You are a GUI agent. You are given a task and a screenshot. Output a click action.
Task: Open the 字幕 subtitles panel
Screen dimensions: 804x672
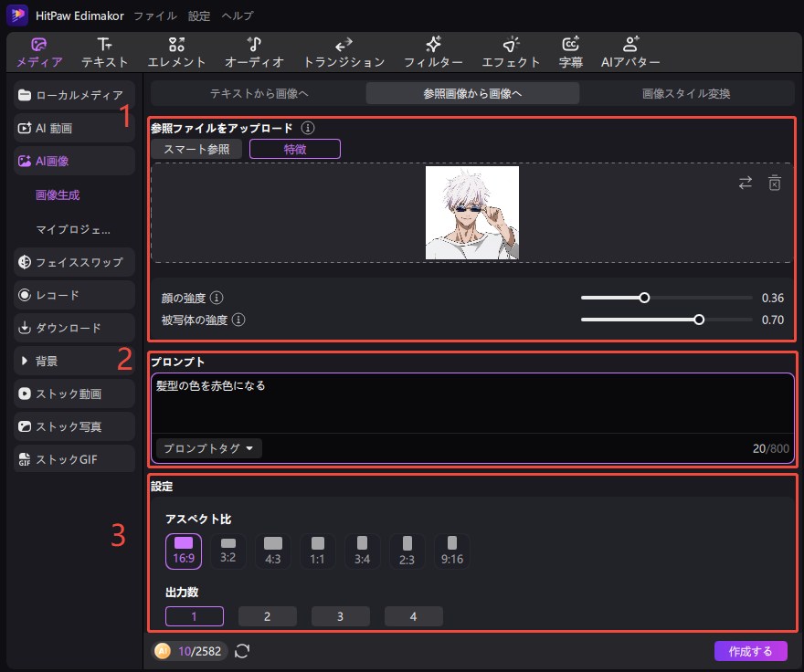tap(571, 53)
